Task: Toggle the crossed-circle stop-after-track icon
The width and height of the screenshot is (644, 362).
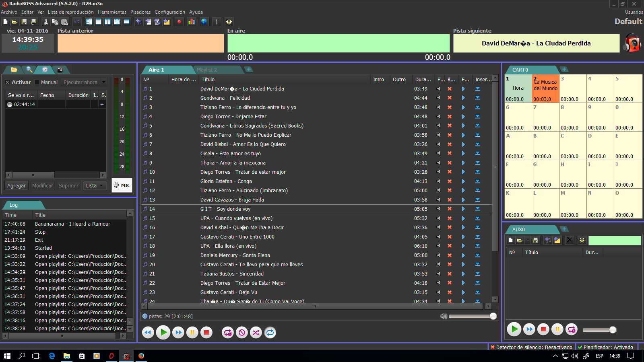Action: (242, 332)
